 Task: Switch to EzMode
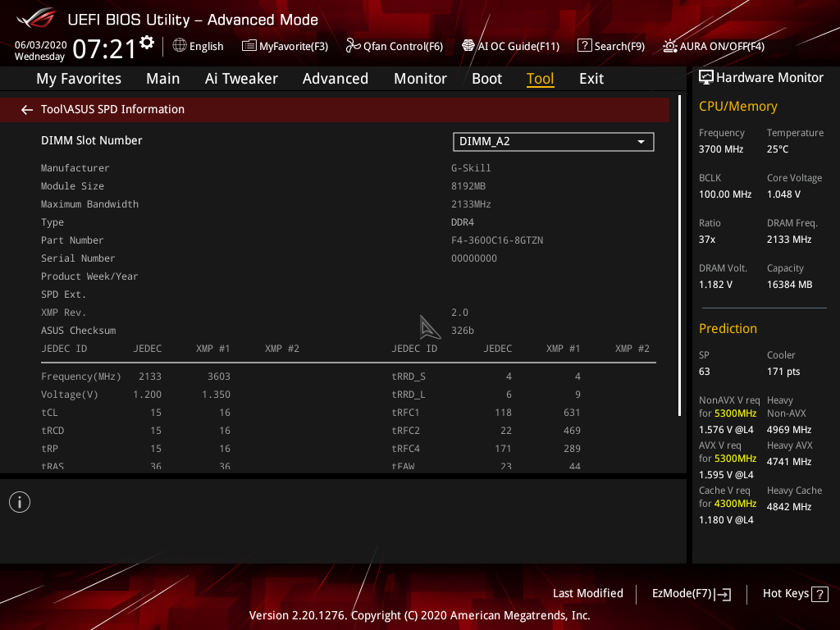click(690, 593)
